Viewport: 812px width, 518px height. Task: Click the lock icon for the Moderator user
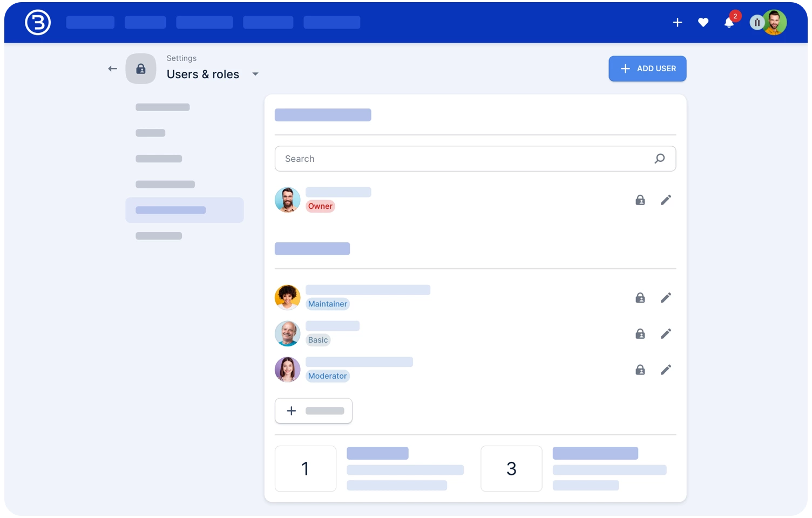pos(640,370)
